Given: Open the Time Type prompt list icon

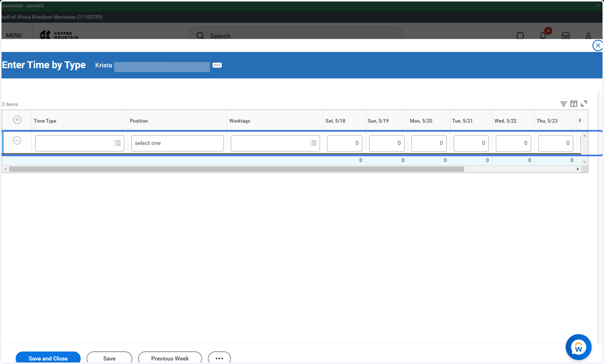Looking at the screenshot, I should tap(117, 143).
